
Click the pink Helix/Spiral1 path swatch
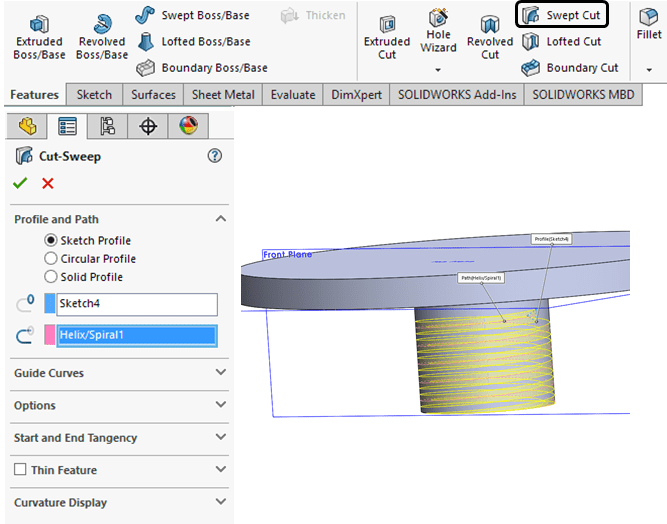(50, 336)
